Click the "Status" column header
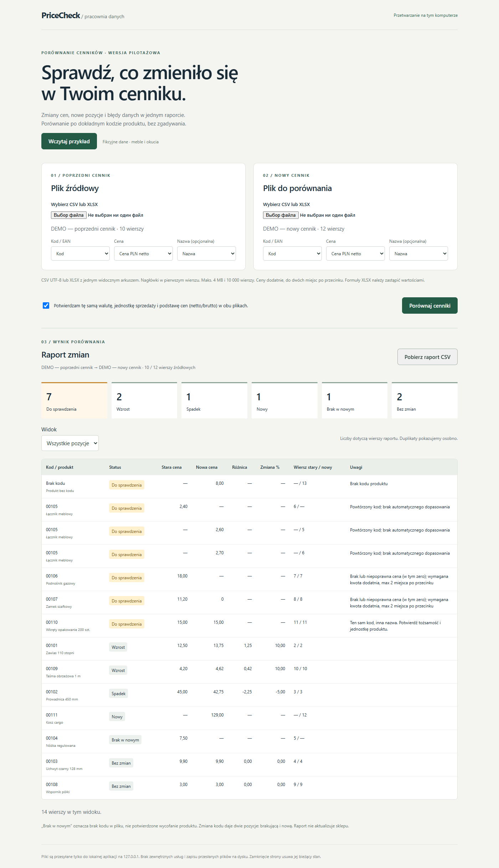 [x=115, y=467]
